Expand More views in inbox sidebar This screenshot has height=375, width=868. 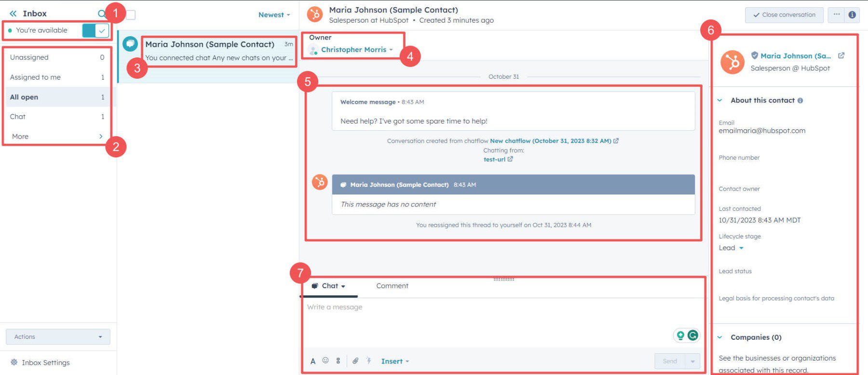57,137
